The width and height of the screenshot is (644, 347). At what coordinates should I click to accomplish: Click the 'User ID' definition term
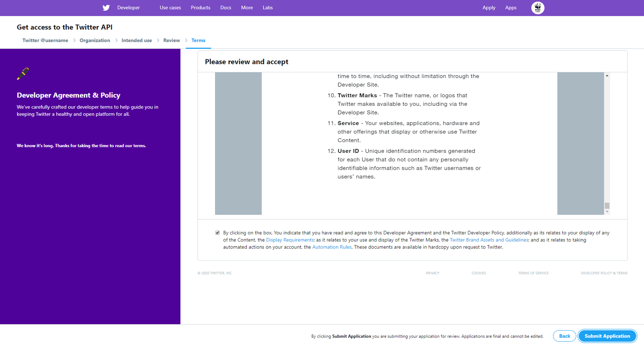(x=348, y=151)
